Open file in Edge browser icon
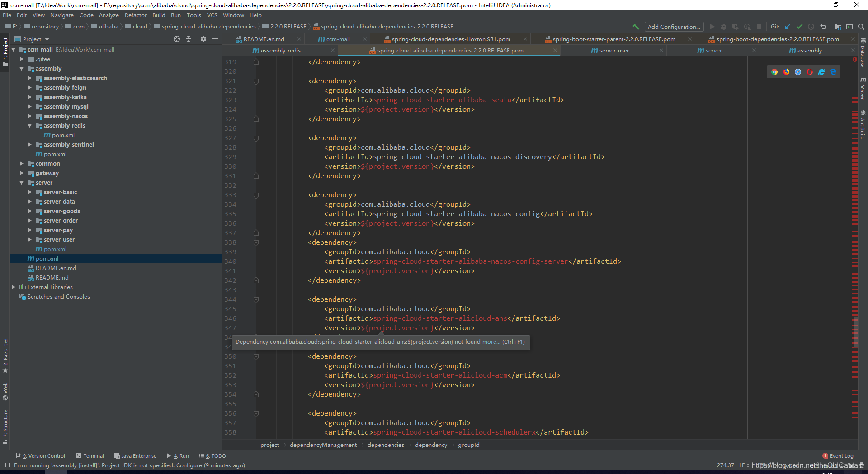The height and width of the screenshot is (474, 868). pos(833,72)
